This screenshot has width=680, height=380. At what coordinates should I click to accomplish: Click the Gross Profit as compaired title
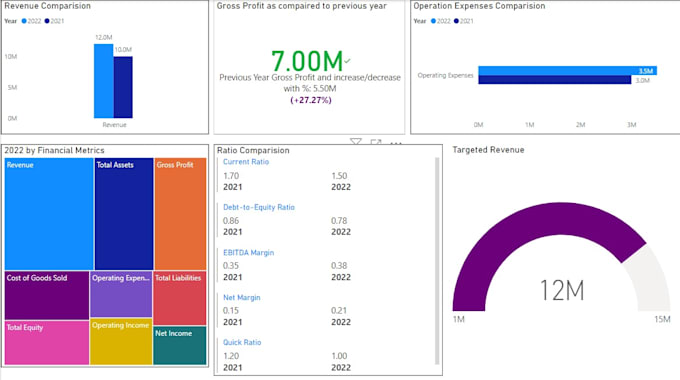301,6
